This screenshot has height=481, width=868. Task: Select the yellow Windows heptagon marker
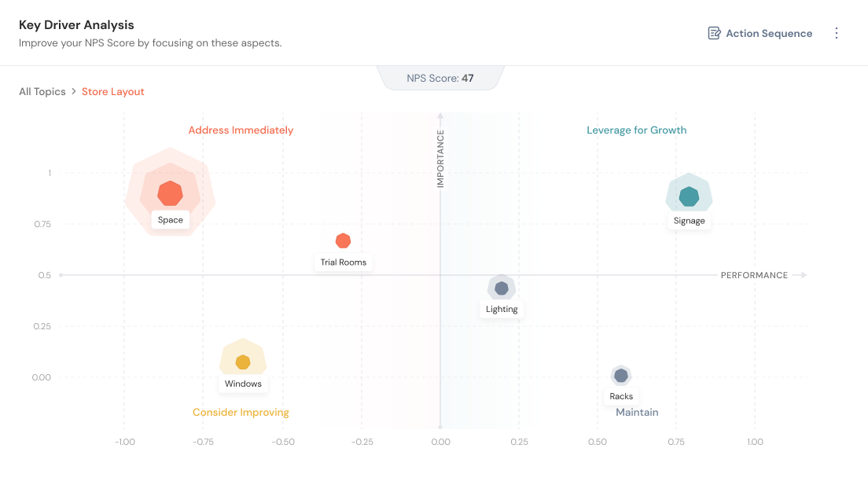[x=243, y=362]
